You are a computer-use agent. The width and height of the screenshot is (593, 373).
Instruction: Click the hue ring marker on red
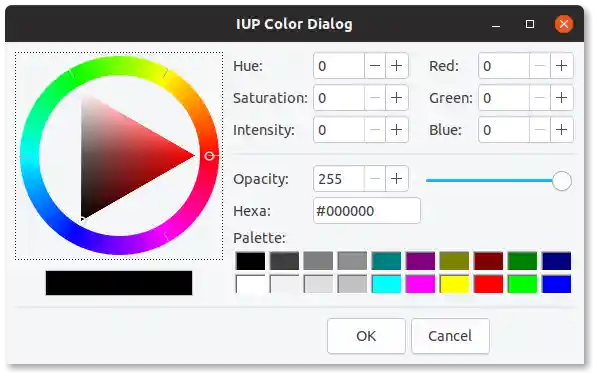(209, 155)
